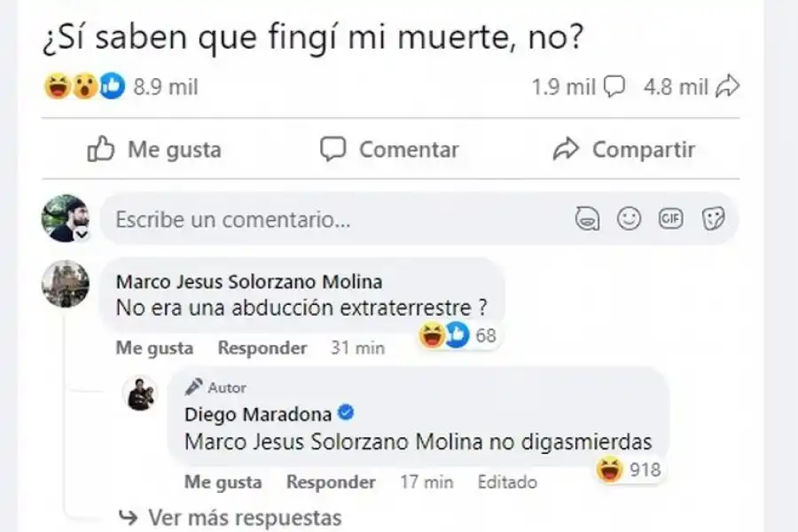Click the comments count bubble icon
Viewport: 798px width, 532px height.
coord(614,87)
